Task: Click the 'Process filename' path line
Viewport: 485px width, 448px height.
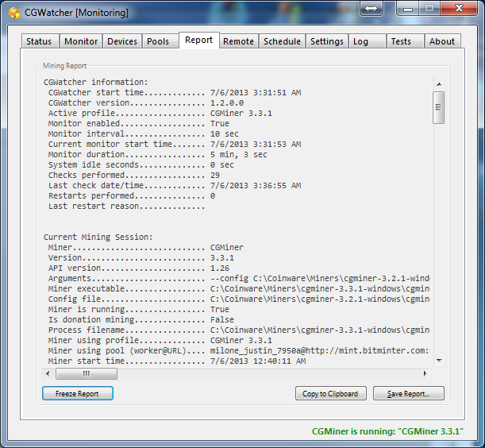Action: tap(239, 330)
